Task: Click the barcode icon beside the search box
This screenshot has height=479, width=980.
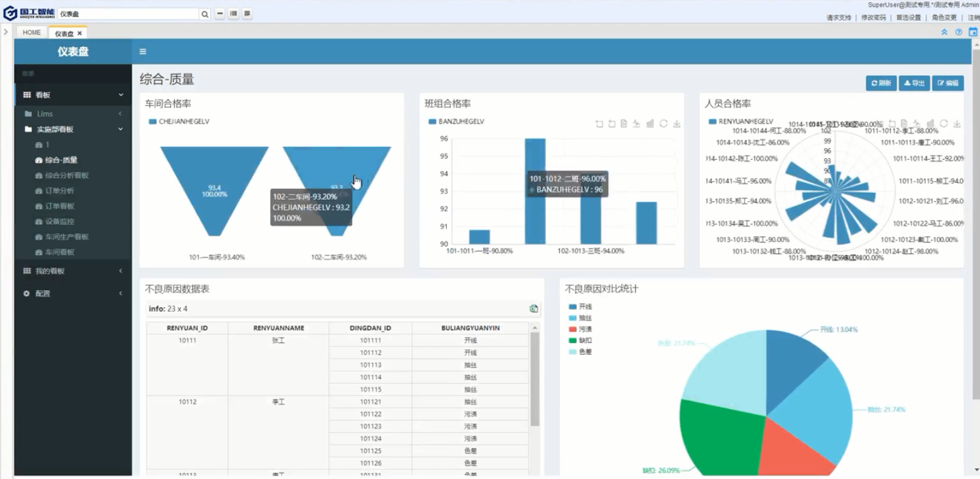Action: coord(233,14)
